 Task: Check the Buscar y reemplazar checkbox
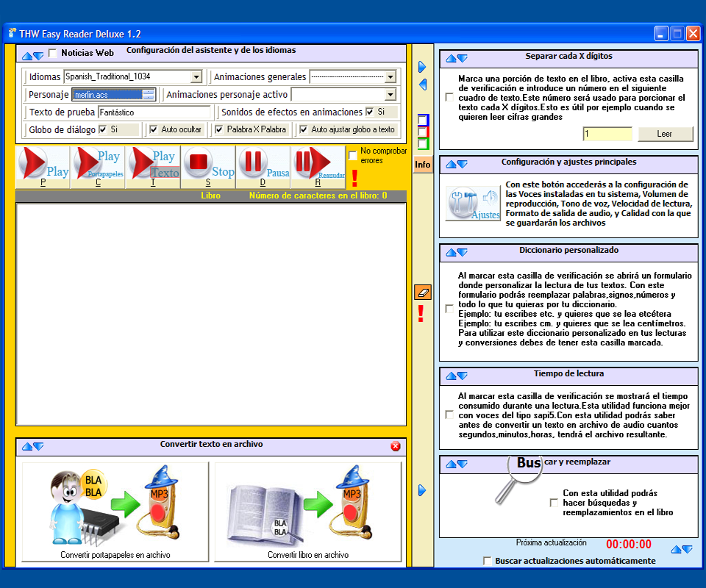(554, 503)
